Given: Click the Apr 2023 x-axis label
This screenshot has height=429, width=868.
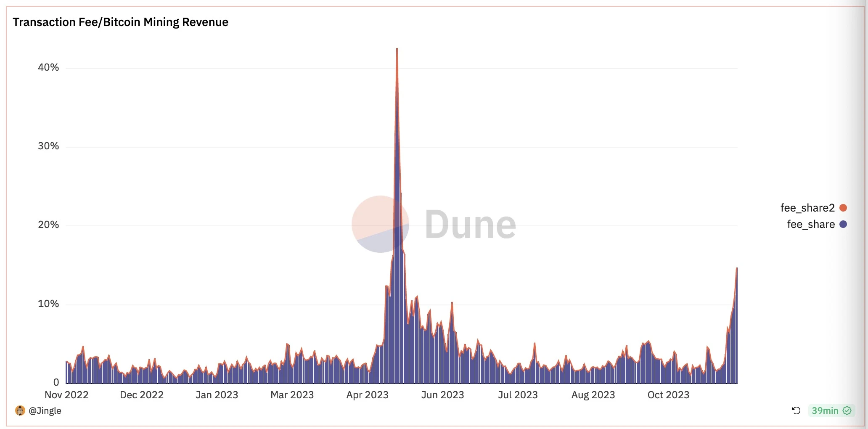Looking at the screenshot, I should pos(367,395).
